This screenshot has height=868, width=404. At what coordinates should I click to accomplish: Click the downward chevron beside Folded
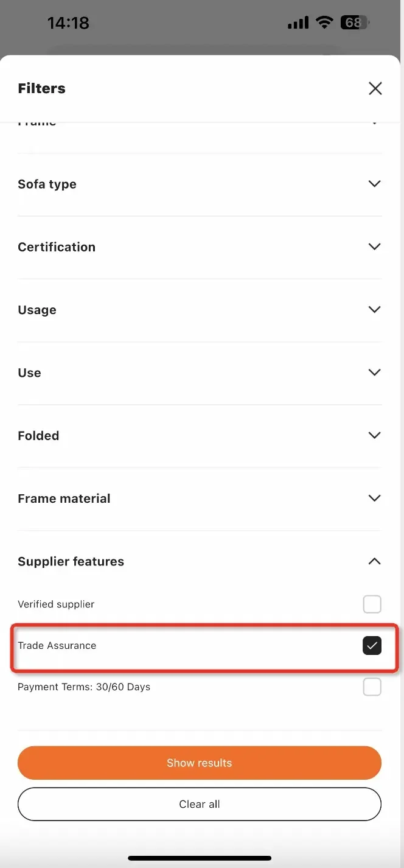374,435
